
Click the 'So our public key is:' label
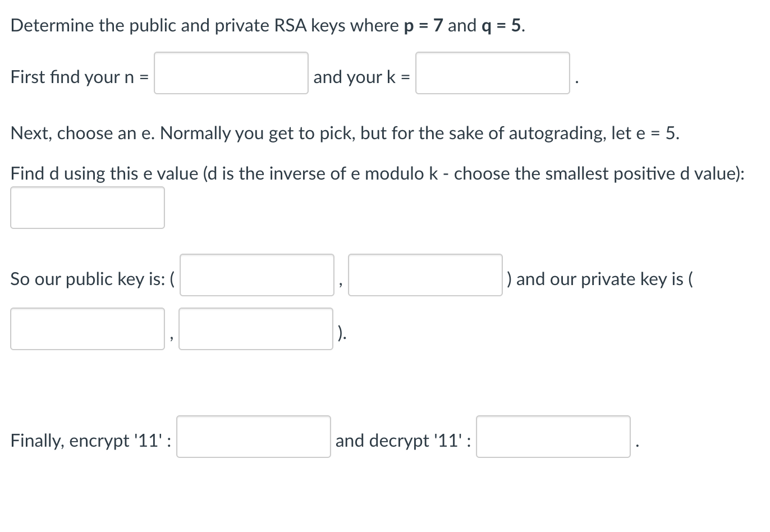(90, 279)
